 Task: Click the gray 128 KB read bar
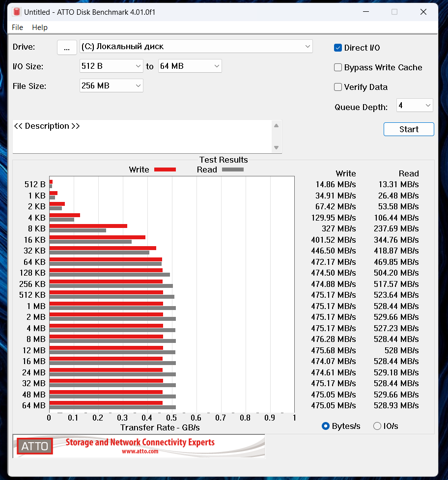(110, 275)
